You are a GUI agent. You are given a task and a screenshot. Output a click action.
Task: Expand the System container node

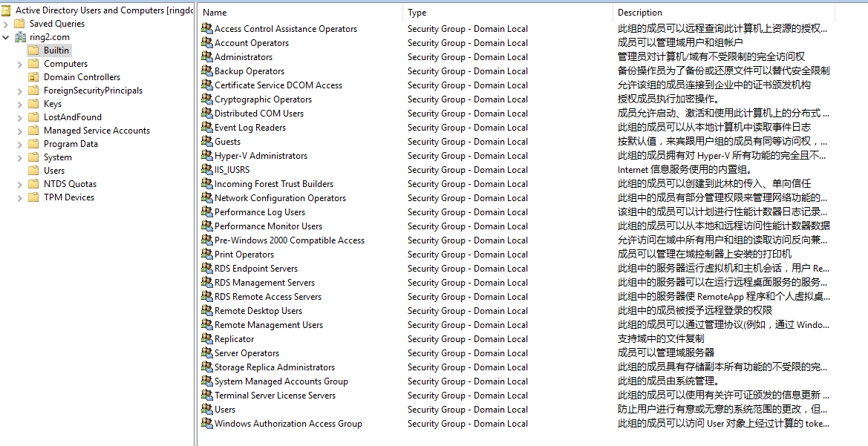(x=19, y=157)
